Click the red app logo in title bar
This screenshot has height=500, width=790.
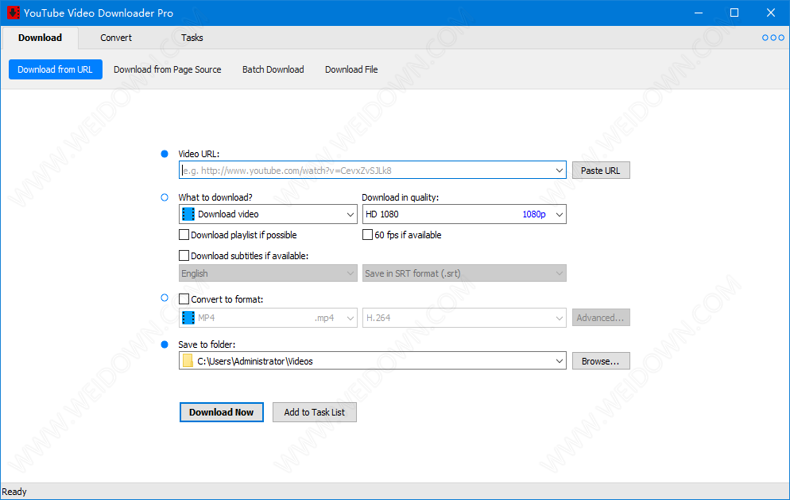(x=13, y=13)
